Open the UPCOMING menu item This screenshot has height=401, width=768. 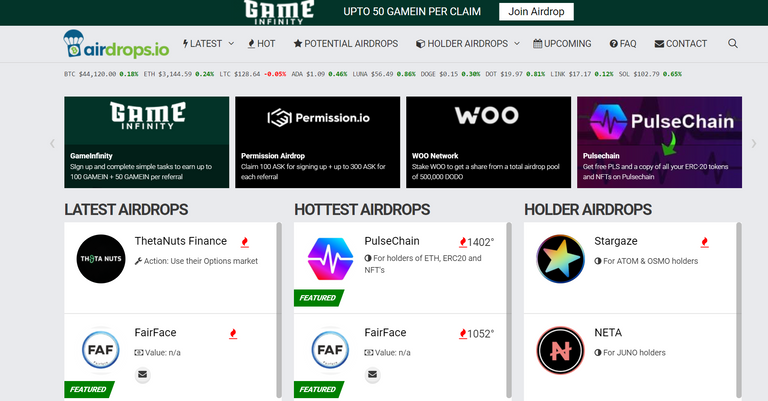coord(562,44)
